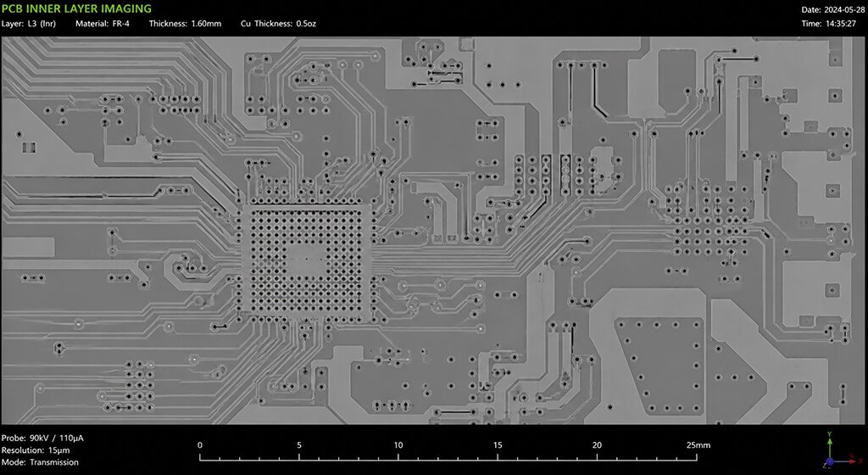The width and height of the screenshot is (868, 475).
Task: Click the 0 mark on scale bar
Action: coord(200,445)
